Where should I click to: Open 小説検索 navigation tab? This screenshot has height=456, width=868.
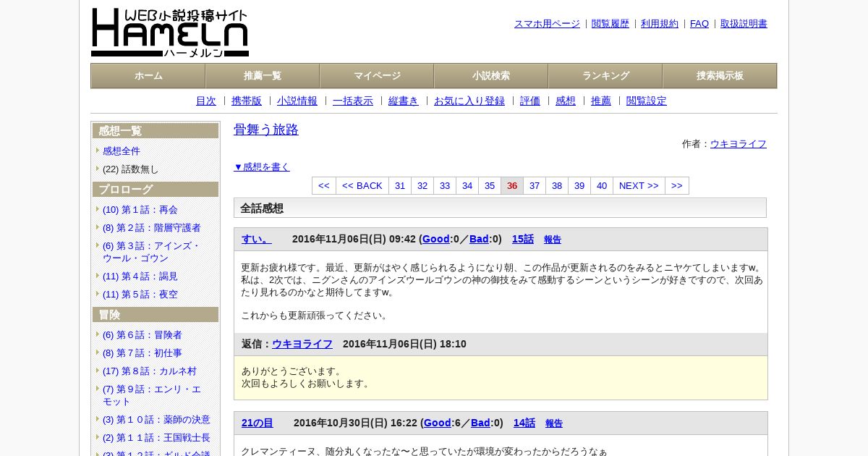(x=491, y=76)
